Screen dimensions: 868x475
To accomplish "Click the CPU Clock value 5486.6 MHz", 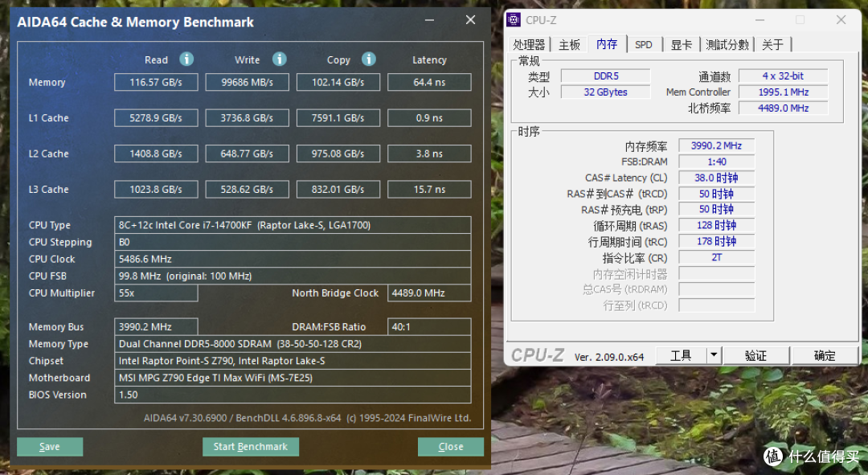I will tap(293, 259).
